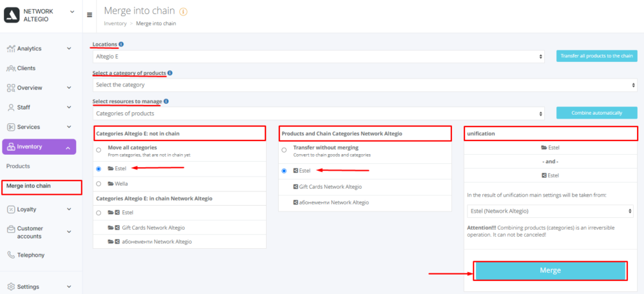
Task: Click the Inventory sidebar icon
Action: click(12, 147)
